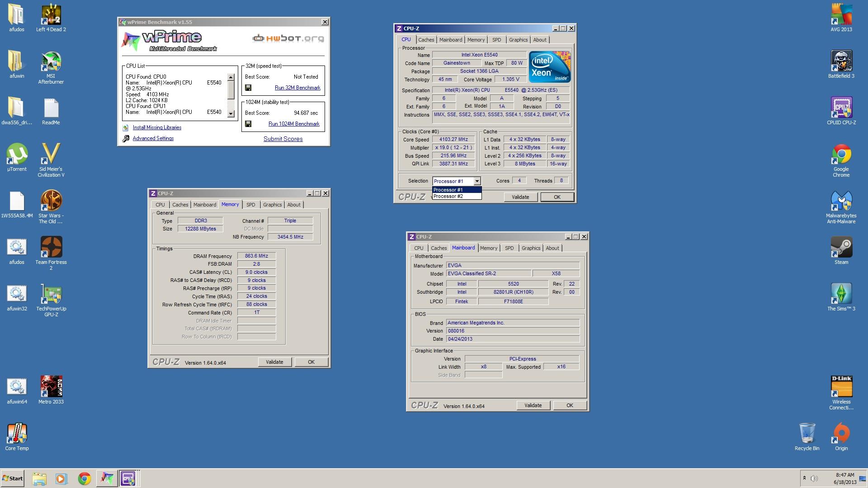
Task: Open Left 4 Dead 2 desktop shortcut
Action: 51,19
